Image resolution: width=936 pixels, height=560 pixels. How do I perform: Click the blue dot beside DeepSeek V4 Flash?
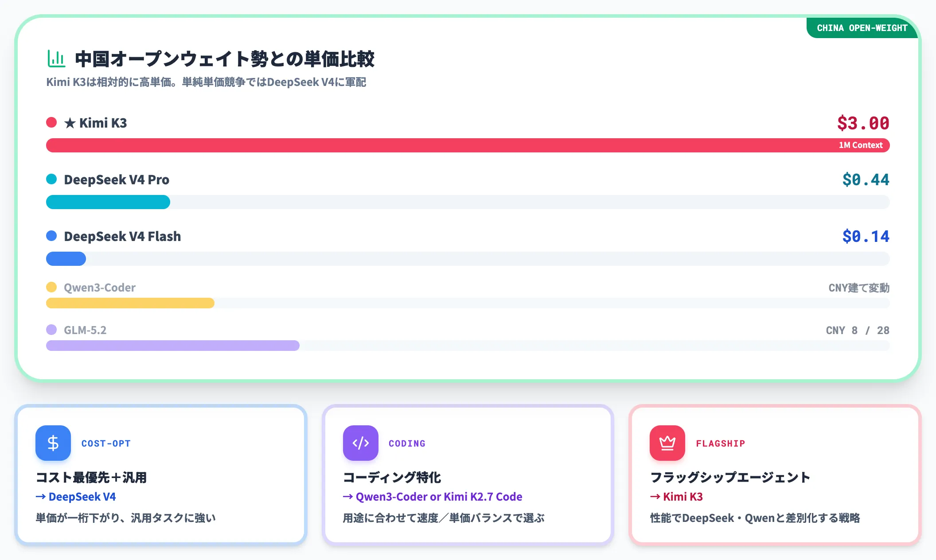51,236
